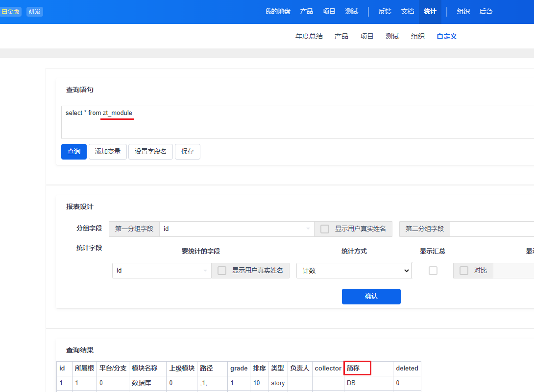Image resolution: width=534 pixels, height=392 pixels.
Task: Click the 白金版 edition badge
Action: (10, 12)
